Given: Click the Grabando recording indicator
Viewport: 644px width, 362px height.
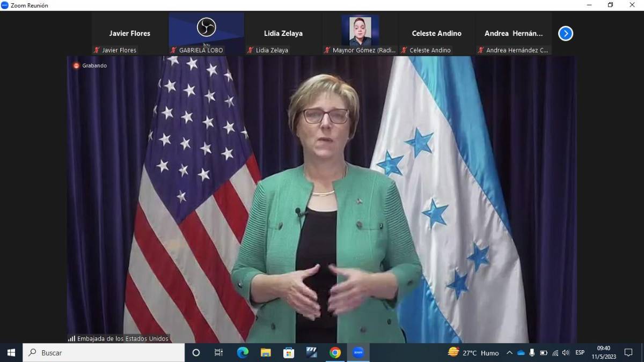Looking at the screenshot, I should pyautogui.click(x=90, y=65).
